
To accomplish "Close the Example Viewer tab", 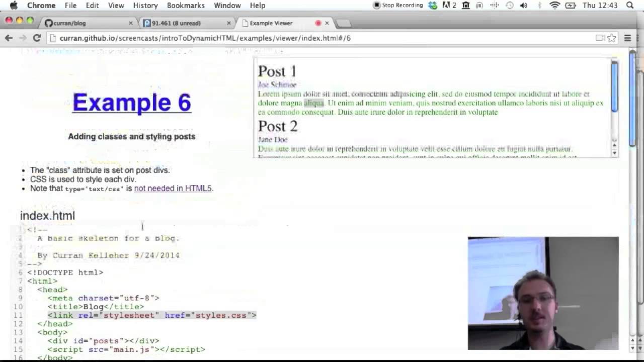I will [x=327, y=23].
